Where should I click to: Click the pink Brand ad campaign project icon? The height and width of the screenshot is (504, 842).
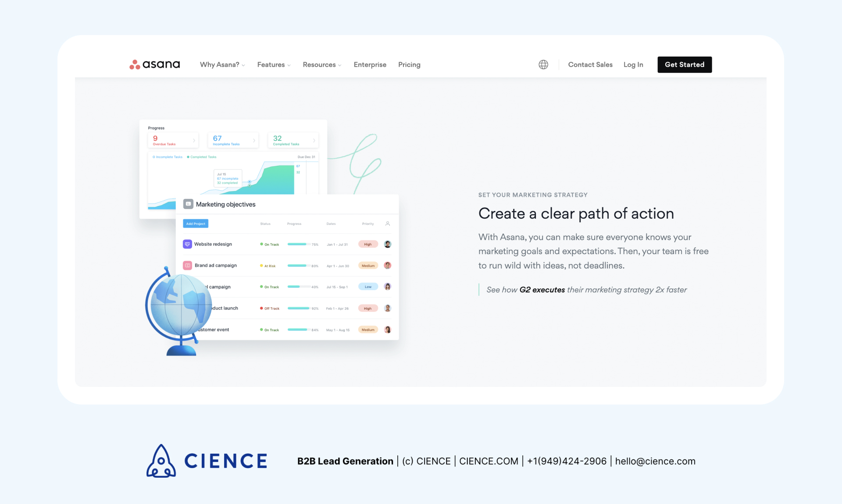[188, 265]
